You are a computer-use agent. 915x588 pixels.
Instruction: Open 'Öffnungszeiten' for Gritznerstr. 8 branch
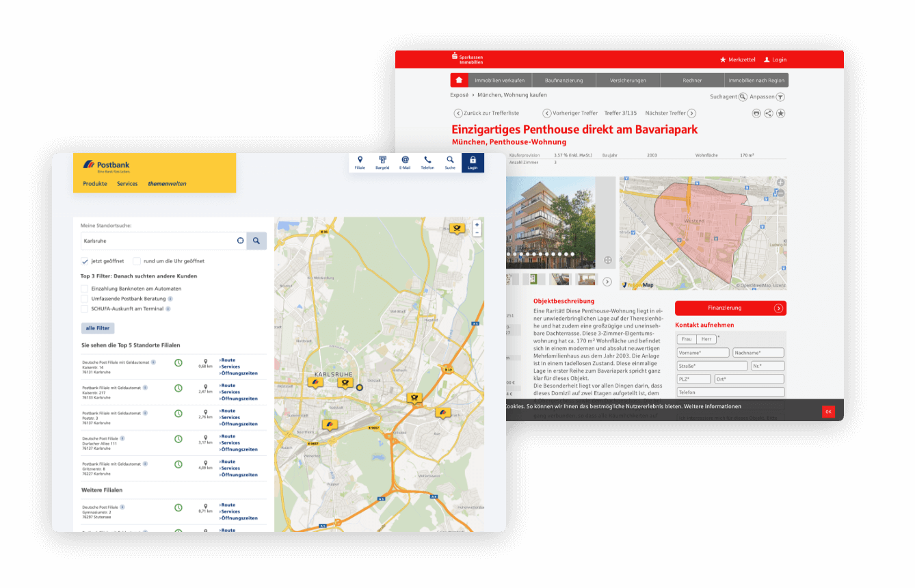(239, 475)
